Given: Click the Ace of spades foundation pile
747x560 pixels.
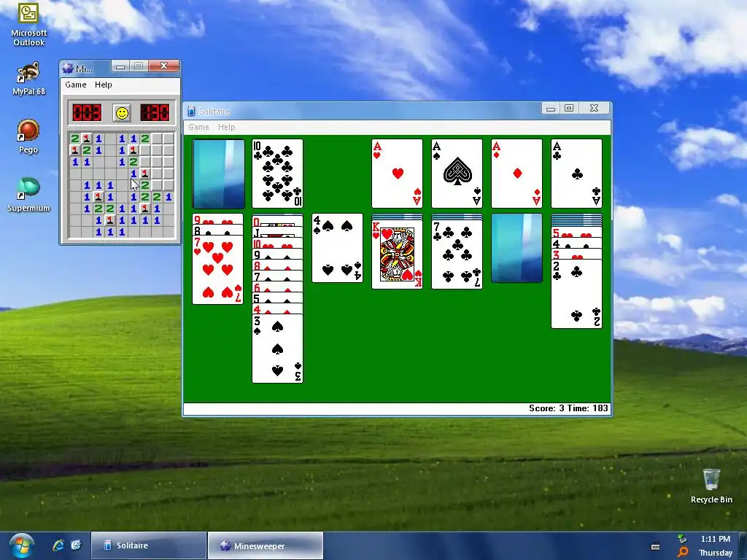Looking at the screenshot, I should tap(457, 174).
